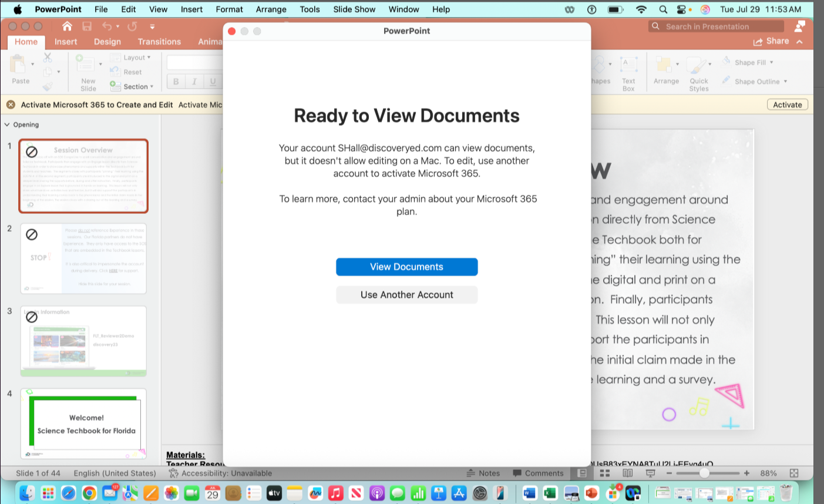Click the zoom out minus icon
824x504 pixels.
point(669,473)
